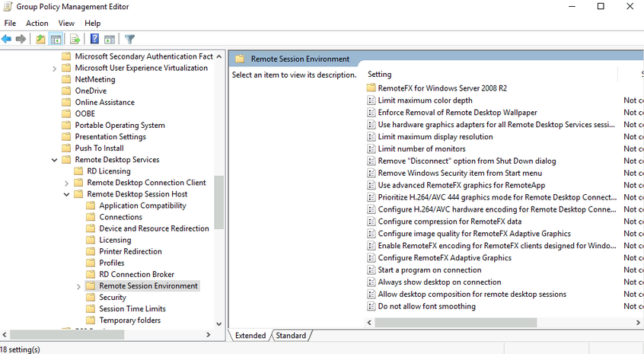
Task: Click the Export List toolbar icon
Action: point(75,39)
